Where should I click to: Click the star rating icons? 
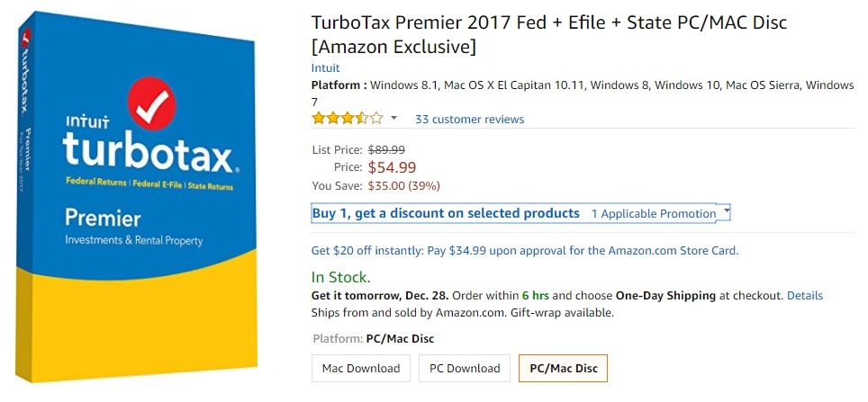point(347,119)
